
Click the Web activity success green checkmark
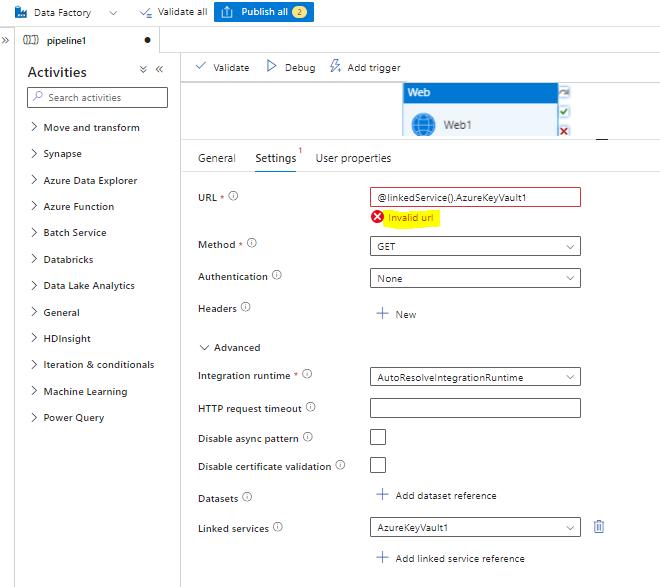click(x=564, y=112)
